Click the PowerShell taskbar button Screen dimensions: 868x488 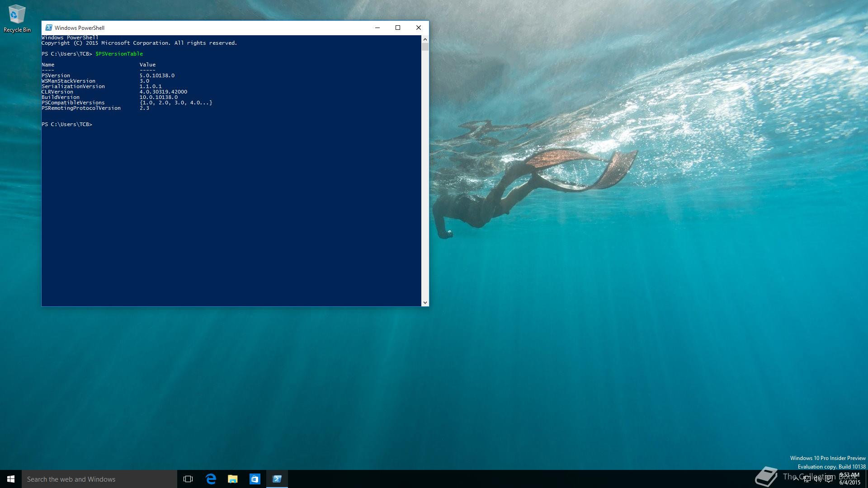pyautogui.click(x=277, y=479)
